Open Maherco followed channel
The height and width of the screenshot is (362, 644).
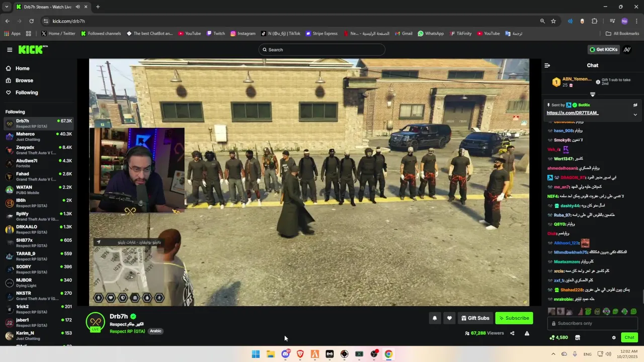click(39, 136)
